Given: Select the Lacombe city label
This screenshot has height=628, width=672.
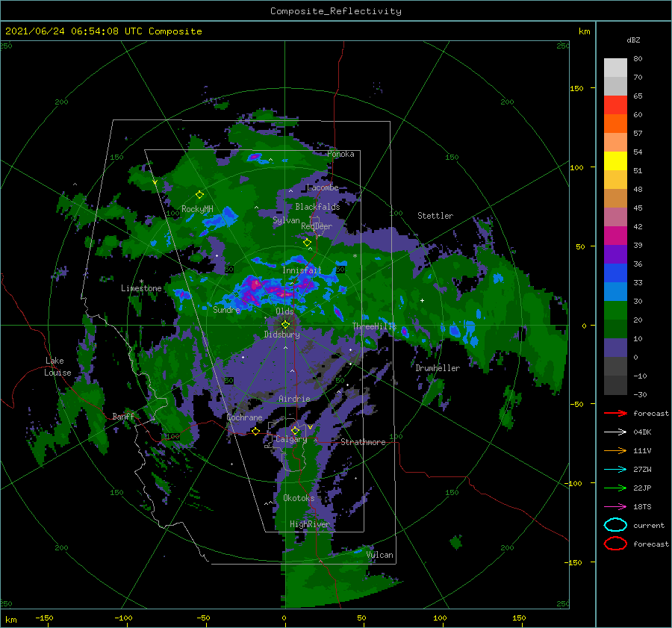Looking at the screenshot, I should pyautogui.click(x=323, y=187).
